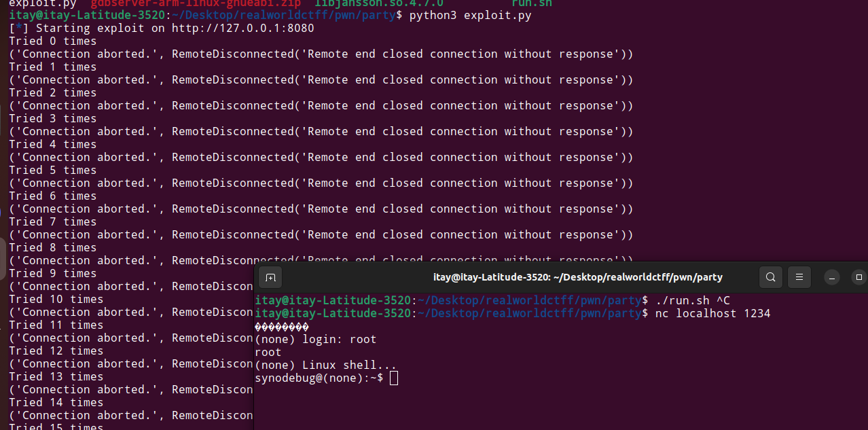Minimize the front terminal window
868x430 pixels.
coord(831,277)
